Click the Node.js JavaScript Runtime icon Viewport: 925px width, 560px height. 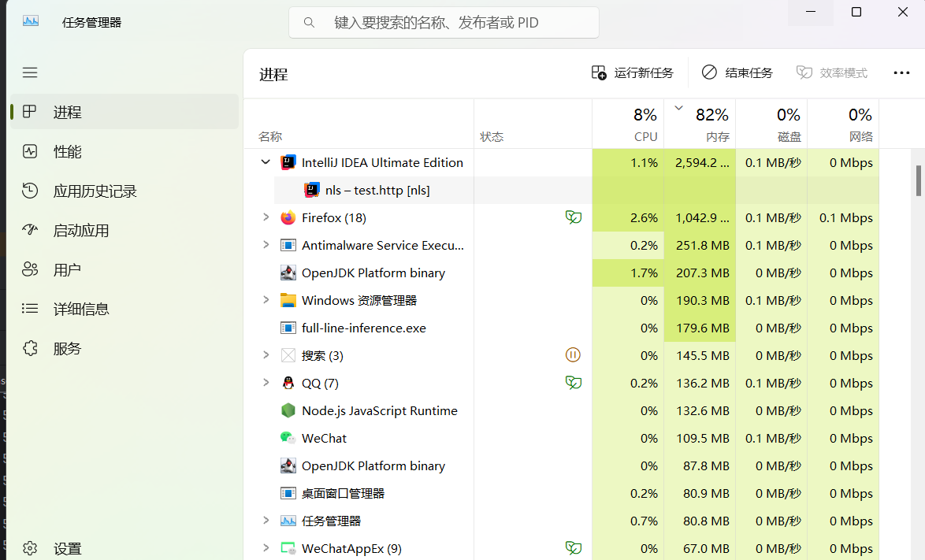click(x=288, y=410)
